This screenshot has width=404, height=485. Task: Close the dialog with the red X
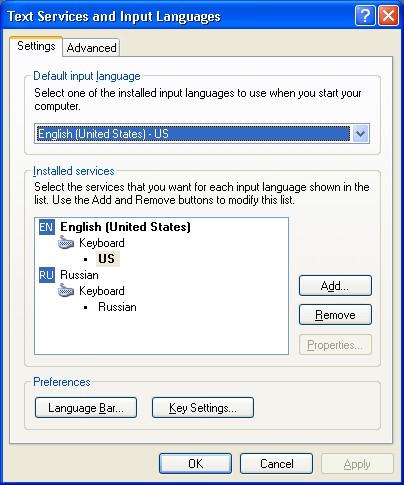[388, 16]
